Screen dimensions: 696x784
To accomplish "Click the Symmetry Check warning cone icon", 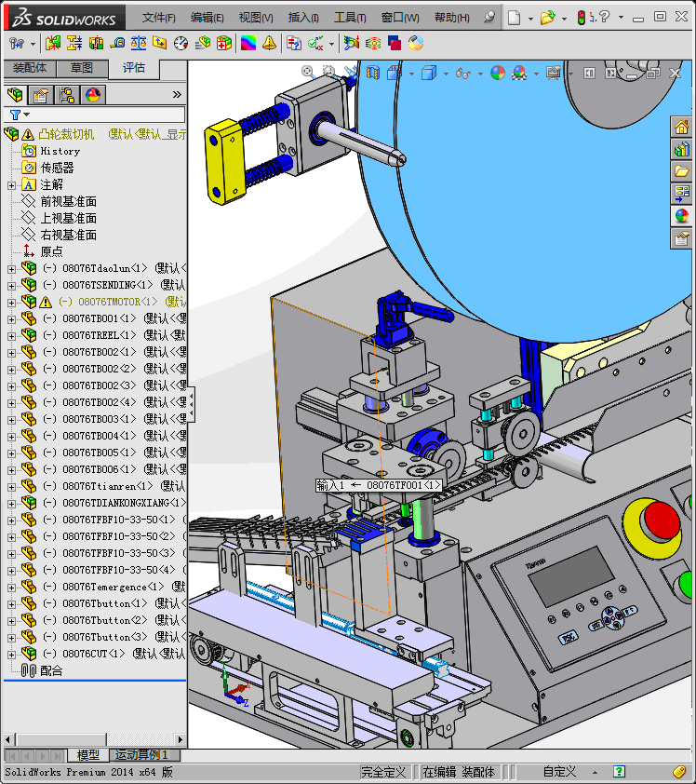I will click(269, 44).
